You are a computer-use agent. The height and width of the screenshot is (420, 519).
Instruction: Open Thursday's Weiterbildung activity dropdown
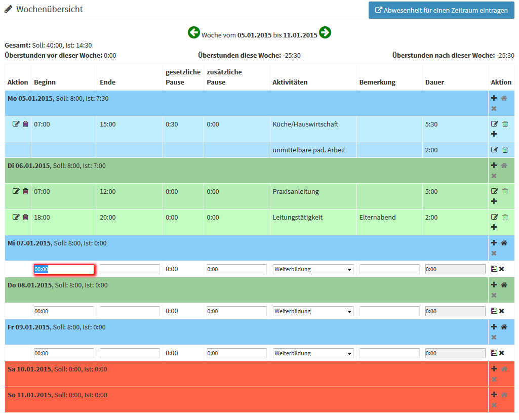click(x=313, y=311)
